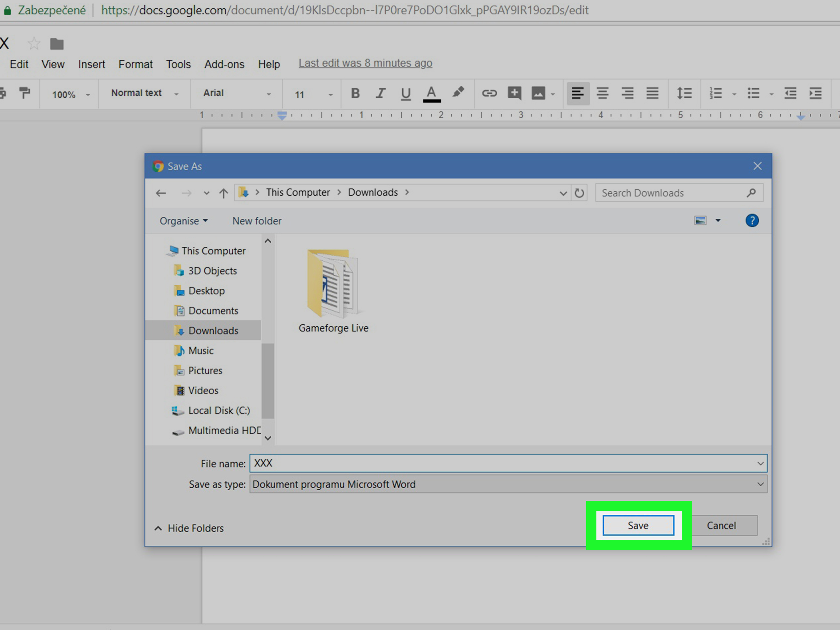Click the bulleted list icon
This screenshot has width=840, height=630.
753,93
